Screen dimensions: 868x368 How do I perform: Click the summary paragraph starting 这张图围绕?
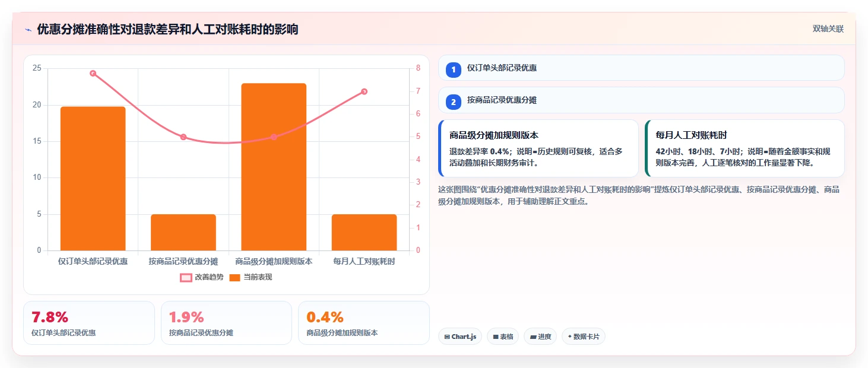(639, 195)
